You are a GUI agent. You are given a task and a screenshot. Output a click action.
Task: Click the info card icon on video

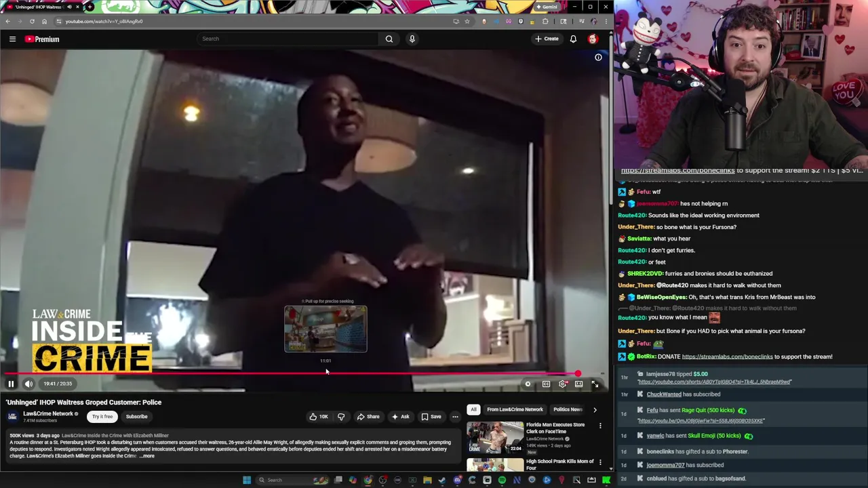(598, 58)
